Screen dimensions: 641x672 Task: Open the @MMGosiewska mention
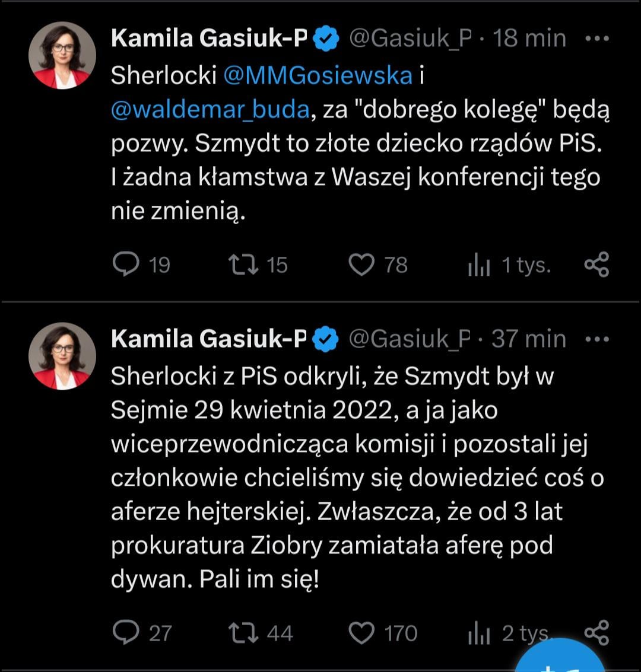[x=318, y=75]
